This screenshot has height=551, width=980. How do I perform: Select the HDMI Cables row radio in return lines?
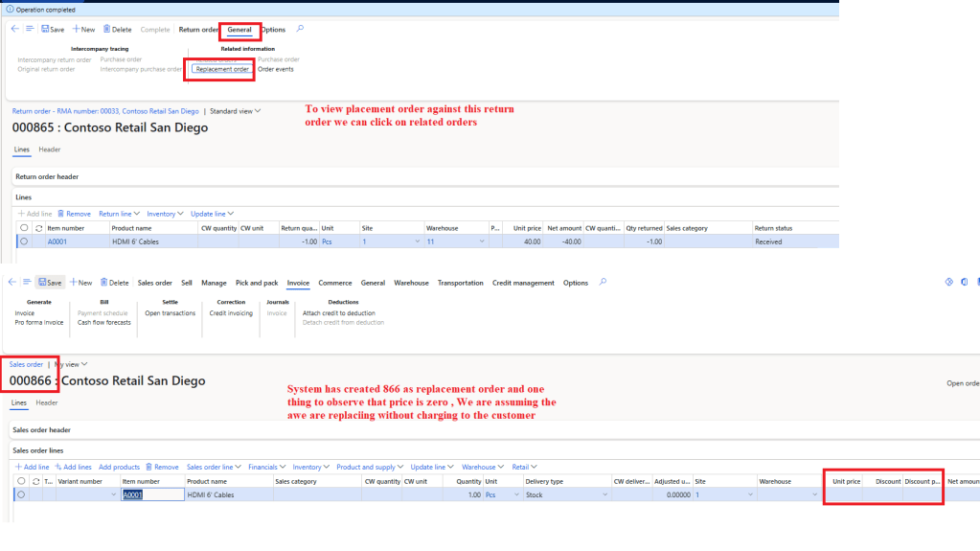tap(23, 241)
